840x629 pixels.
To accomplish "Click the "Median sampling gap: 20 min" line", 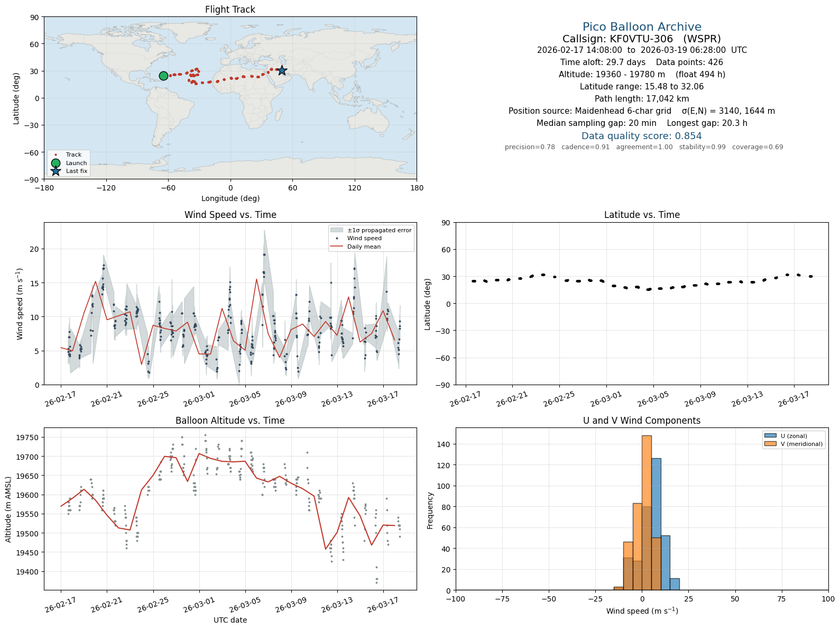I will pyautogui.click(x=642, y=123).
